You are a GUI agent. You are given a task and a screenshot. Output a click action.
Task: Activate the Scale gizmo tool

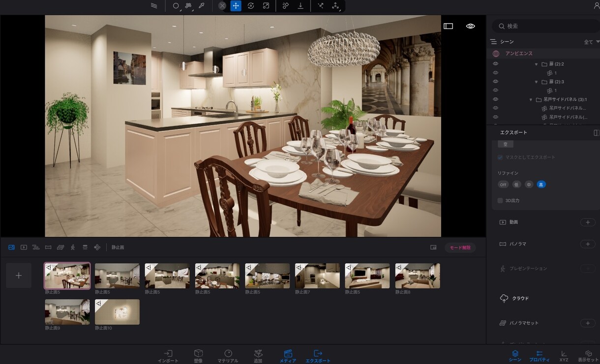(266, 6)
